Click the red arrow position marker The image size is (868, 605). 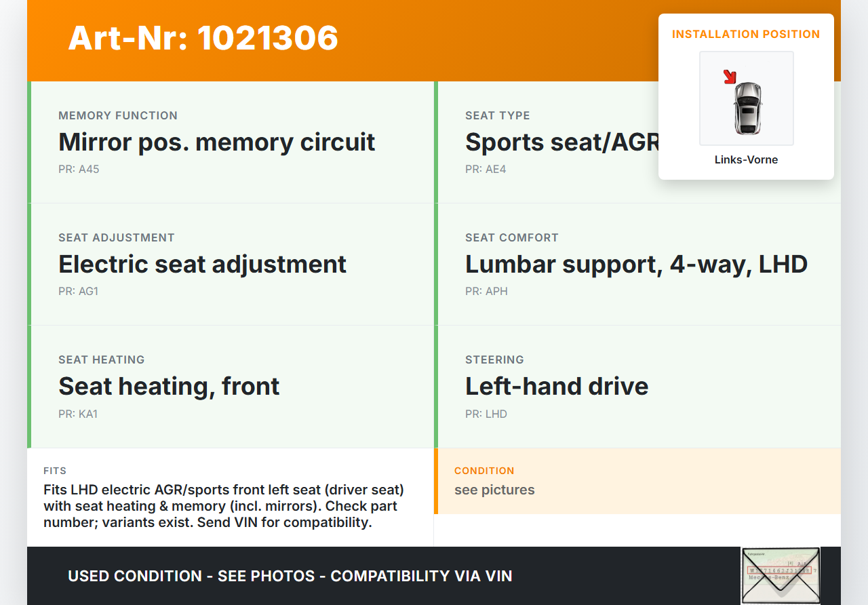click(730, 77)
